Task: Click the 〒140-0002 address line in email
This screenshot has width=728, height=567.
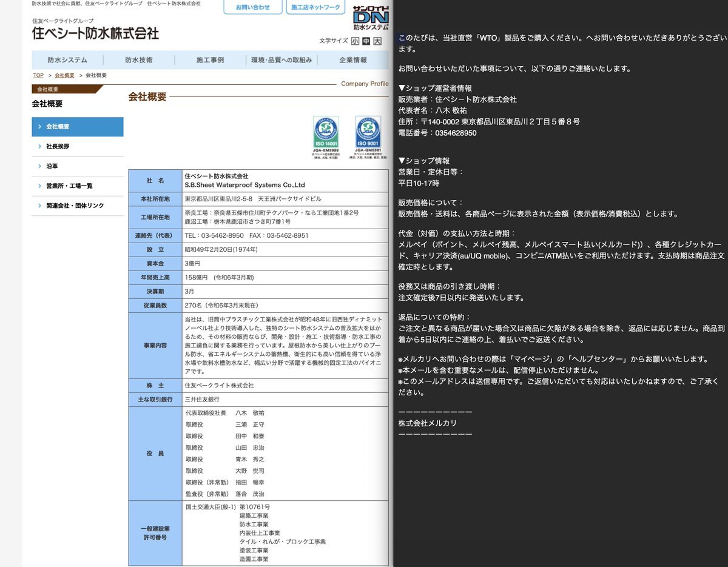Action: click(x=489, y=121)
